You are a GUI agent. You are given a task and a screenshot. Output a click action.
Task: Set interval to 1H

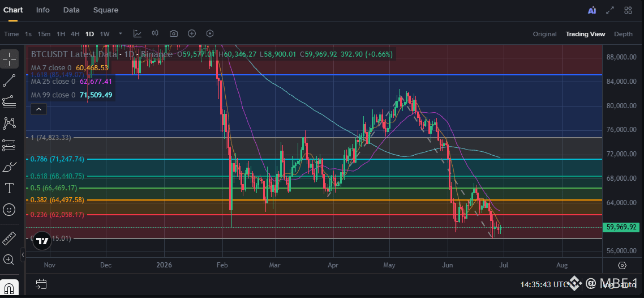[x=61, y=34]
